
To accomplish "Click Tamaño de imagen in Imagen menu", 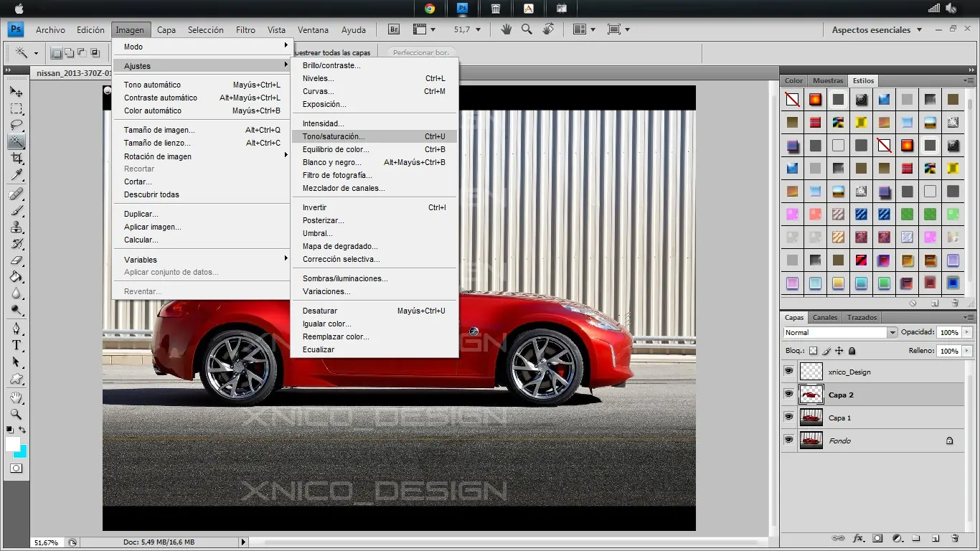I will click(x=201, y=130).
